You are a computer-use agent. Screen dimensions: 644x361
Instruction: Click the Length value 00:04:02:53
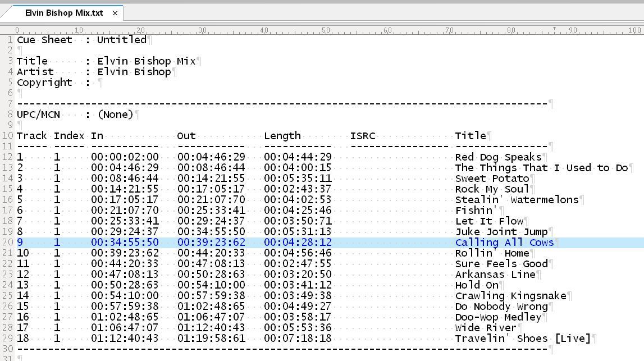(298, 200)
